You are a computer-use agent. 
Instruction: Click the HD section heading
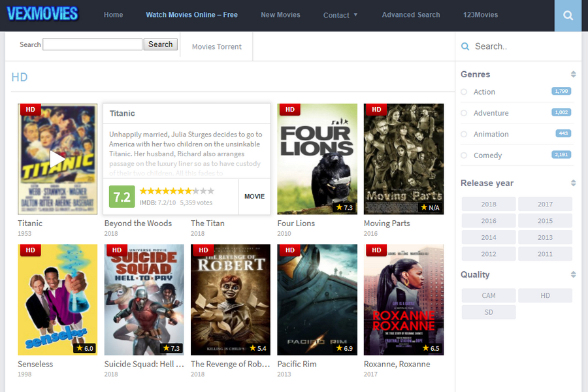(x=20, y=77)
